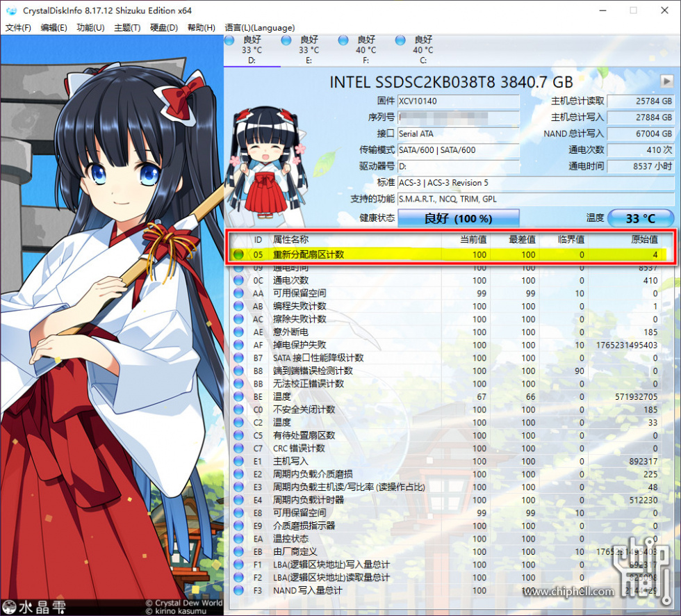This screenshot has height=616, width=681.
Task: Click status icon of AA 可用保留空间 row
Action: click(238, 293)
